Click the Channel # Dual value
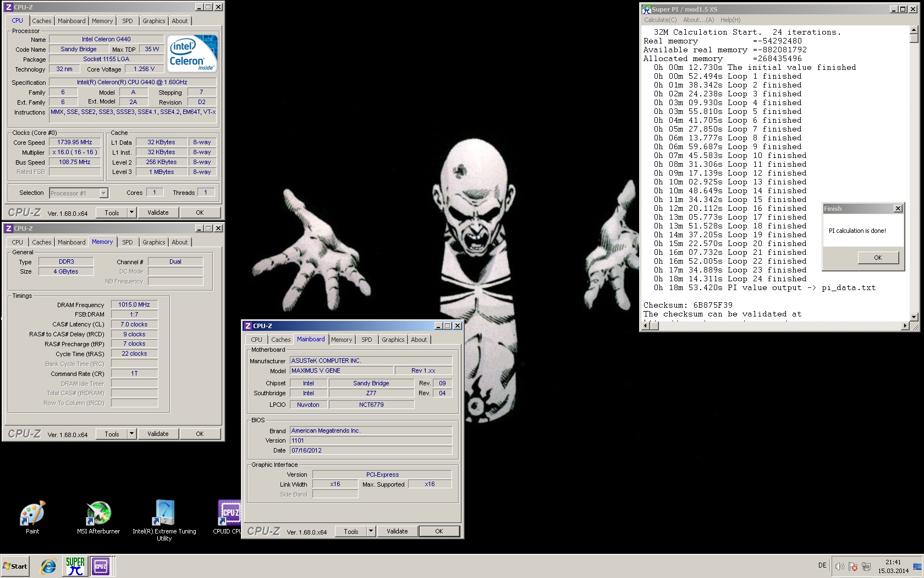Screen dimensions: 924x578 [175, 261]
